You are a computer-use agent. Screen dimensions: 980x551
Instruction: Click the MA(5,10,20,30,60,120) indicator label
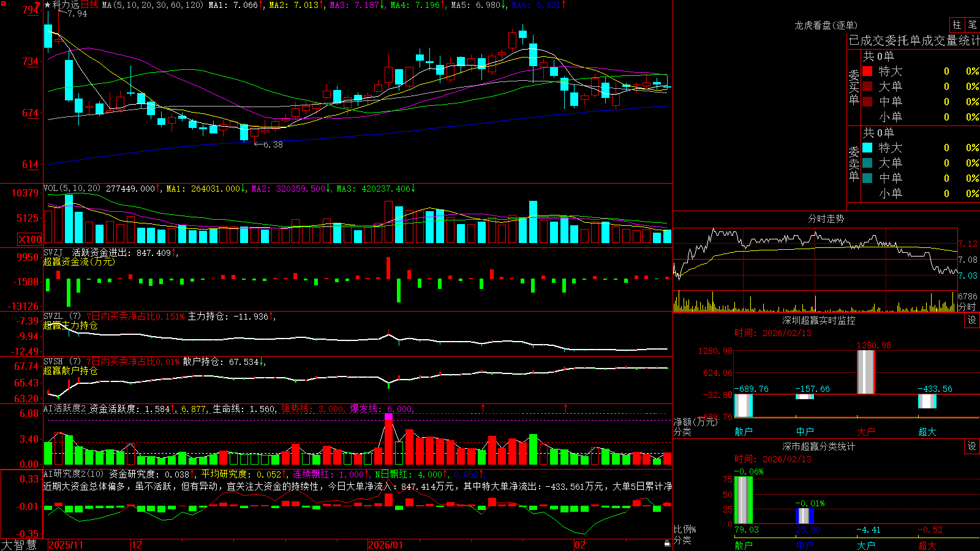coord(153,5)
